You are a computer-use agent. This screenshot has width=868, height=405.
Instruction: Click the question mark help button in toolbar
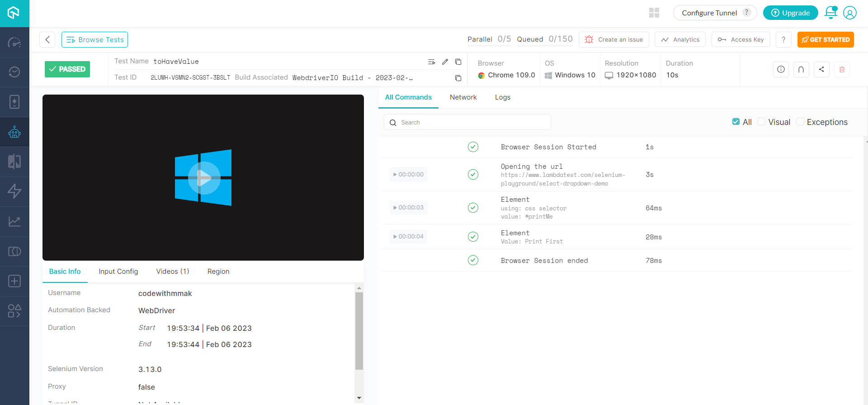[x=783, y=40]
